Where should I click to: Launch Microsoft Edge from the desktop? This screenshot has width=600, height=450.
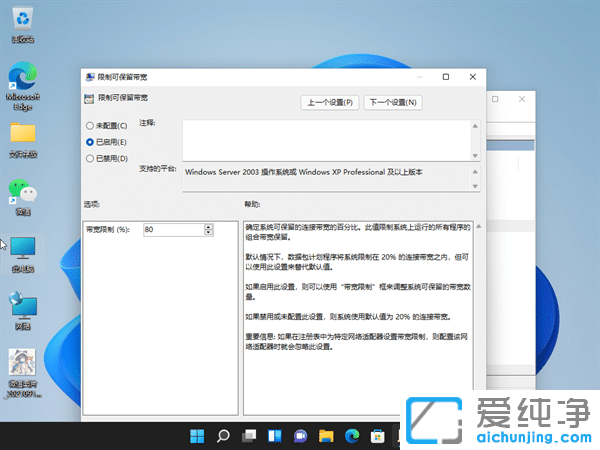[23, 86]
